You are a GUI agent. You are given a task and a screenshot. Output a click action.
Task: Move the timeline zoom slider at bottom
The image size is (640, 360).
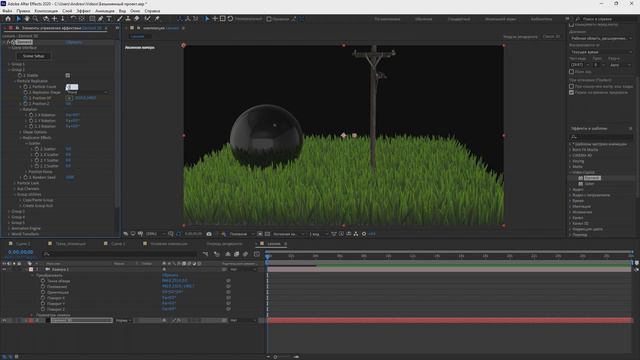coord(276,357)
